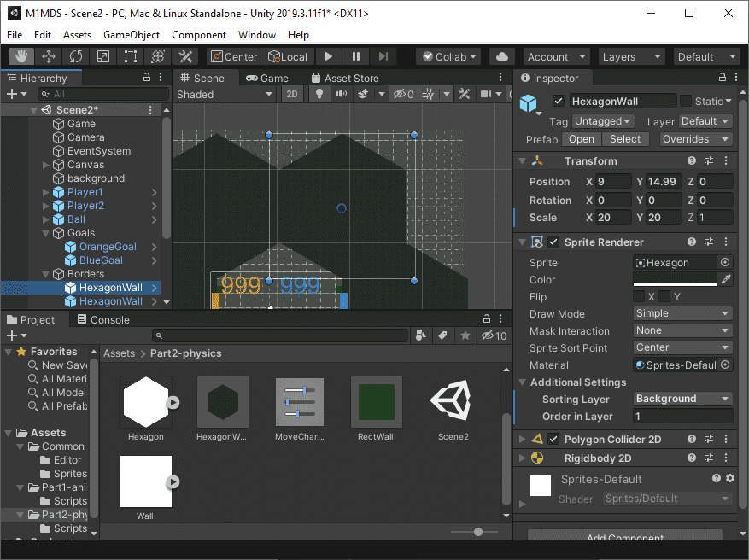Open the Draw Mode dropdown
Viewport: 749px width, 560px height.
click(682, 313)
